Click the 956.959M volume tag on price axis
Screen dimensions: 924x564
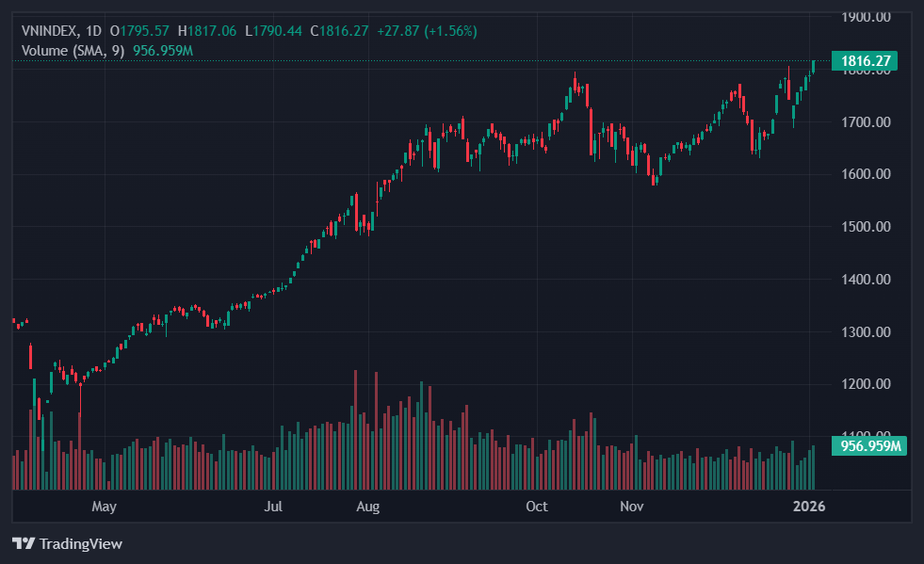869,446
